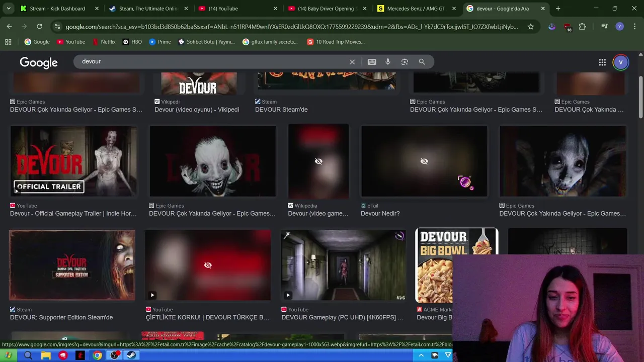Open a new browser tab
Viewport: 644px width, 362px height.
pyautogui.click(x=558, y=9)
